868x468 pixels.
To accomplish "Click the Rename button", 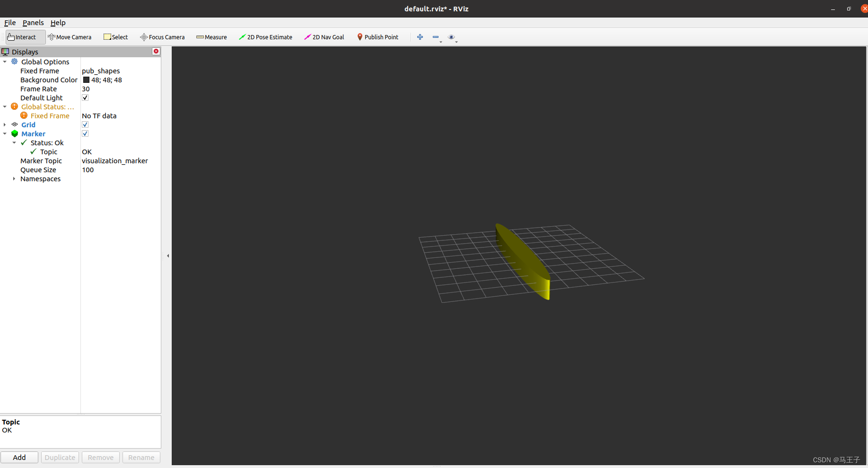I will click(141, 457).
